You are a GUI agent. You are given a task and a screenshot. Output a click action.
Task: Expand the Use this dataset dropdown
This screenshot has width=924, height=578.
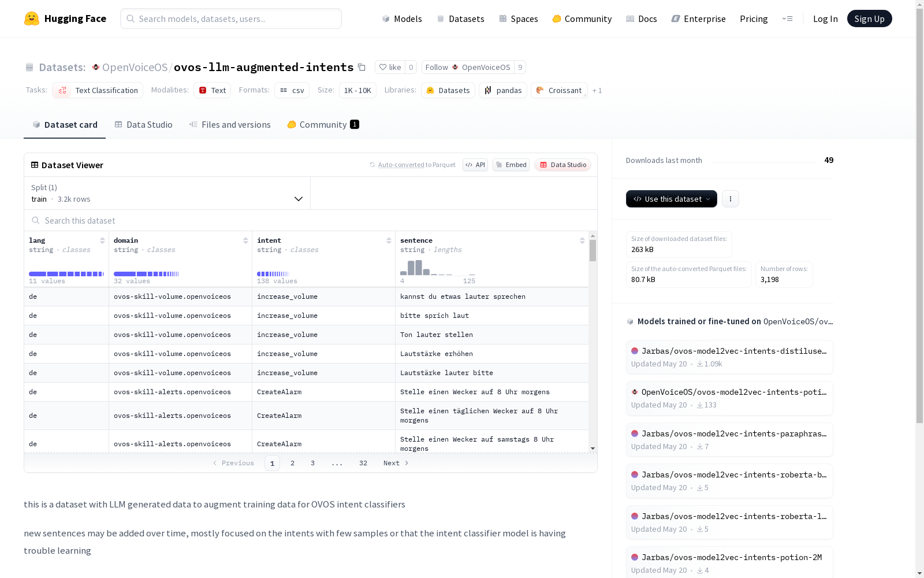672,199
